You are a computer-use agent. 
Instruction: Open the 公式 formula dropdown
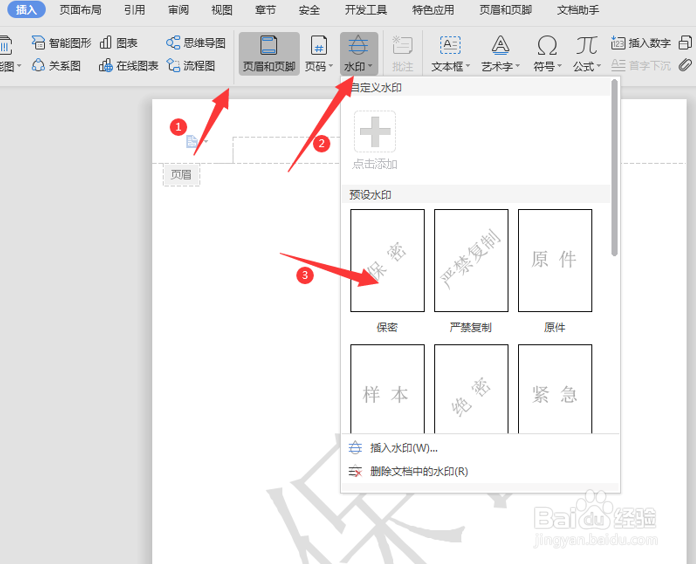coord(586,67)
